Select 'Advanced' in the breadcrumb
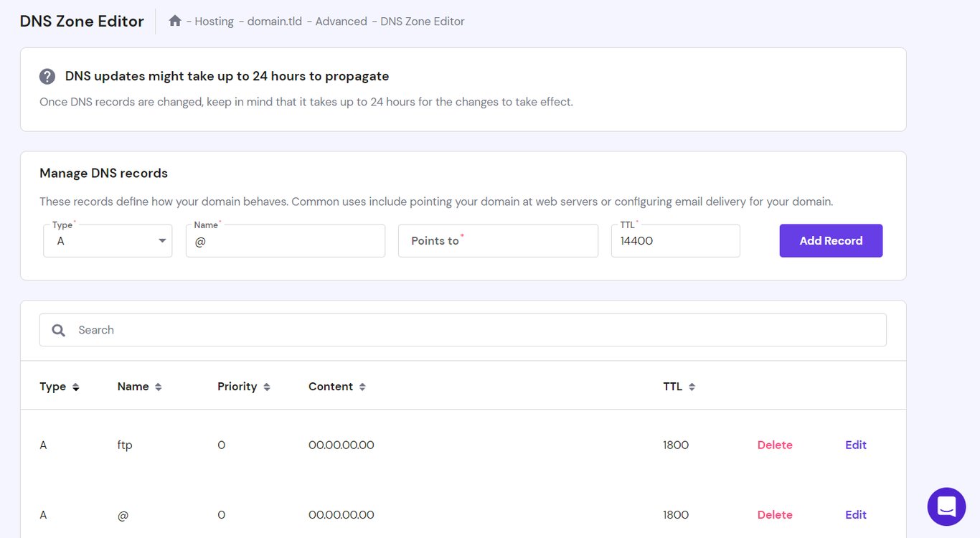Viewport: 980px width, 538px height. click(341, 21)
